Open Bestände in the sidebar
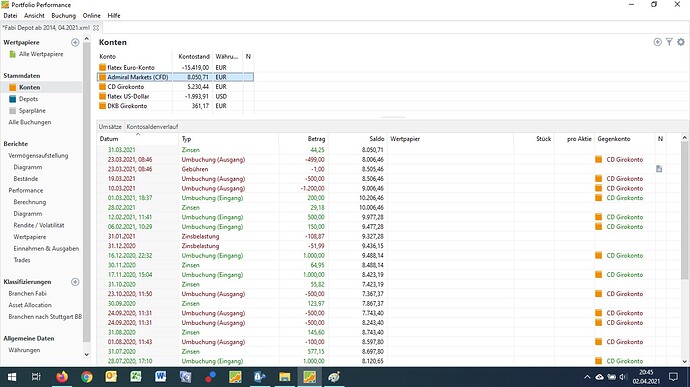This screenshot has height=387, width=690. click(x=26, y=179)
